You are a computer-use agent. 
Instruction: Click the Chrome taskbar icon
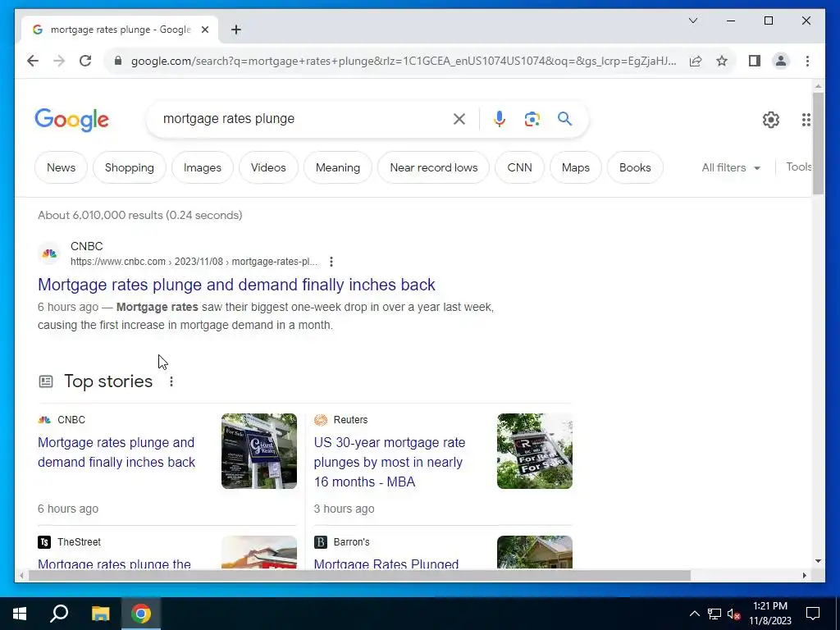141,614
